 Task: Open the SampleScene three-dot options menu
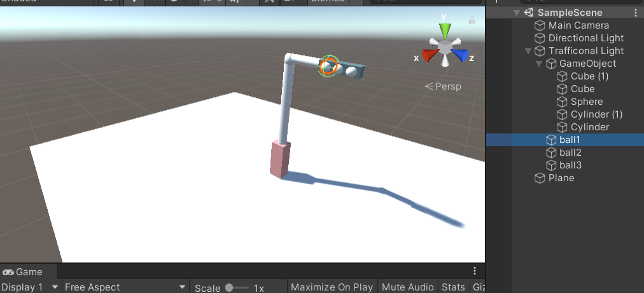click(x=636, y=13)
